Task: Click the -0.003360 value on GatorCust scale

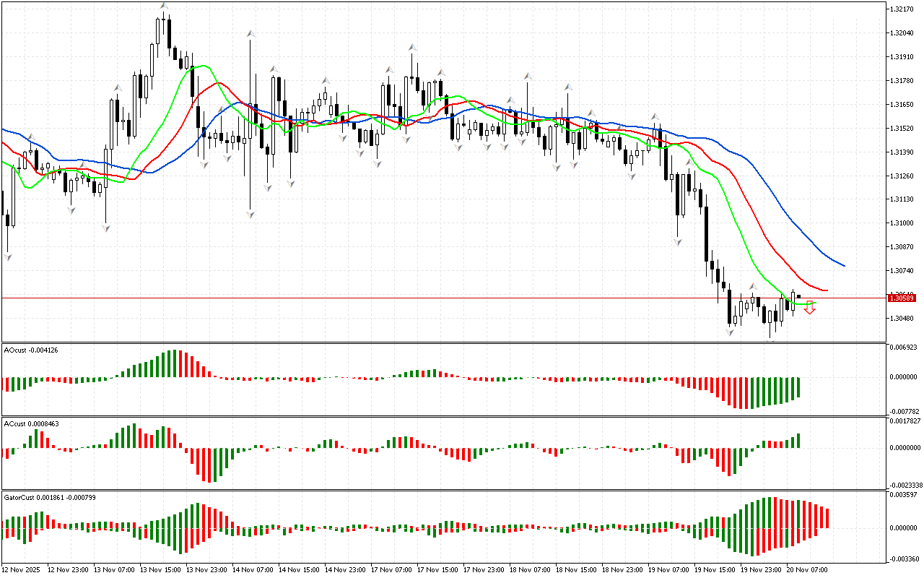Action: point(905,558)
